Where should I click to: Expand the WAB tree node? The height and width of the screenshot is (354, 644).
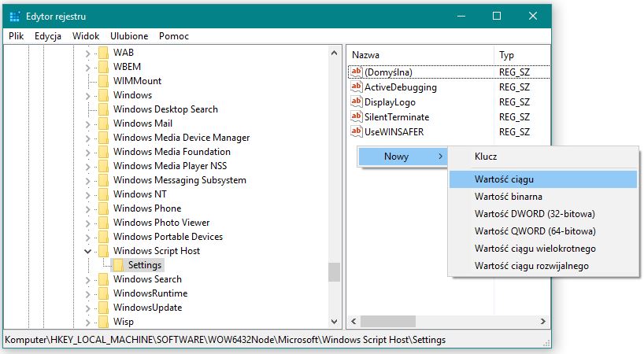(87, 53)
